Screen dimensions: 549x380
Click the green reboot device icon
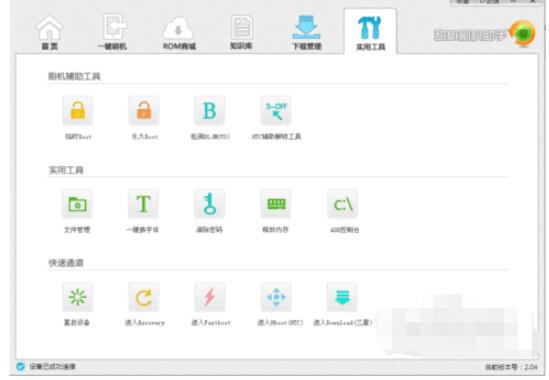78,297
